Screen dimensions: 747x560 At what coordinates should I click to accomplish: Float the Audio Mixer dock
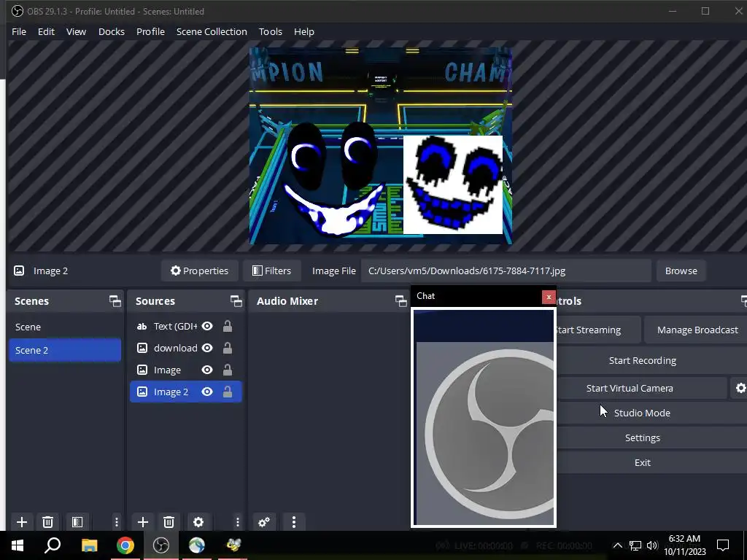pyautogui.click(x=400, y=301)
